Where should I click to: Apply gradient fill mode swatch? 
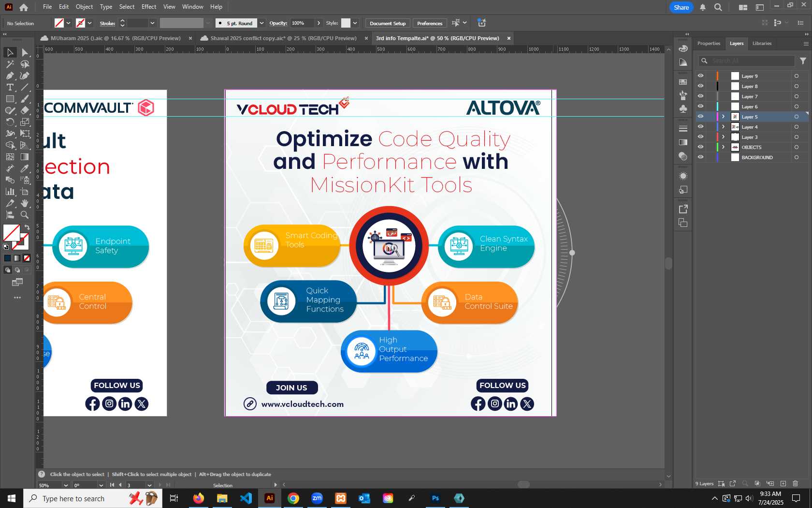17,258
